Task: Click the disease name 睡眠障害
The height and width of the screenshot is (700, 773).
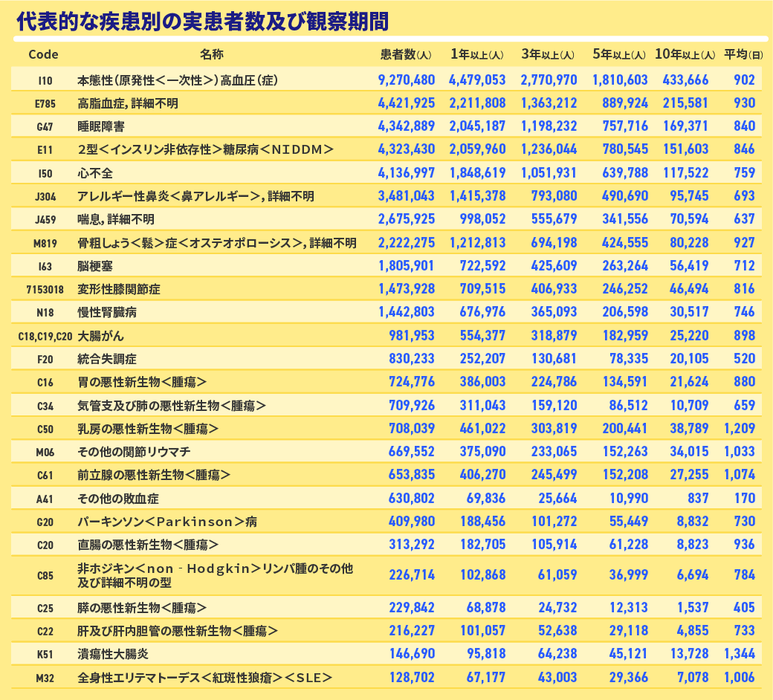Action: pyautogui.click(x=101, y=127)
